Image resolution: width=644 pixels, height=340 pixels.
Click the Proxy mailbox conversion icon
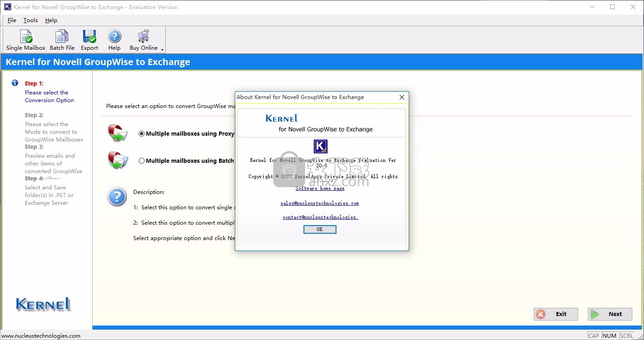click(x=118, y=133)
